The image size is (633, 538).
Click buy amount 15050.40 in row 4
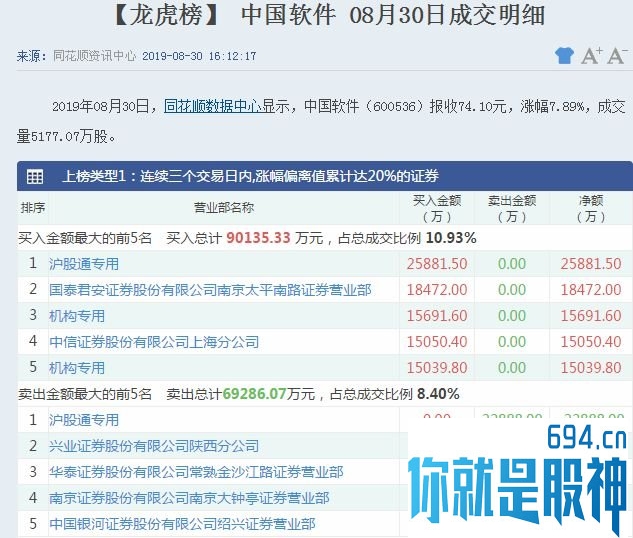click(x=437, y=342)
